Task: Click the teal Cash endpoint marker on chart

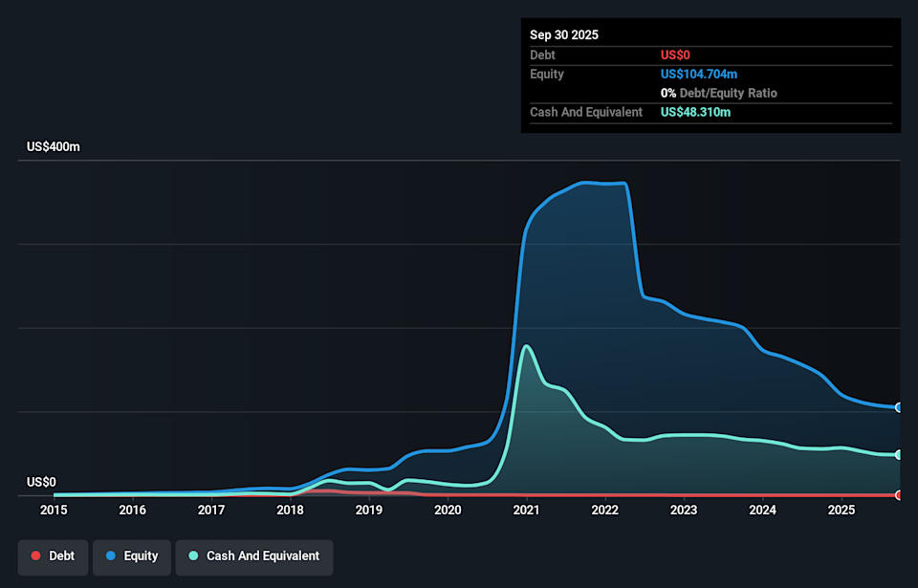Action: [x=899, y=454]
